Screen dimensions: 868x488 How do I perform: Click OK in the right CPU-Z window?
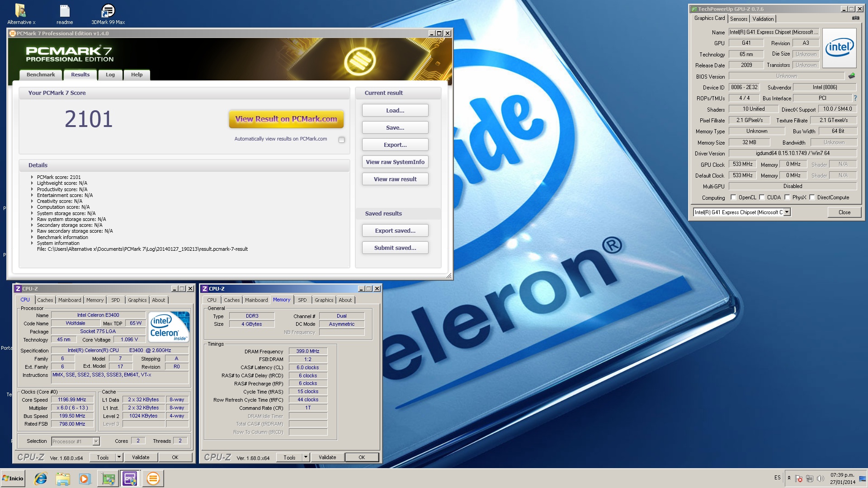pos(362,457)
